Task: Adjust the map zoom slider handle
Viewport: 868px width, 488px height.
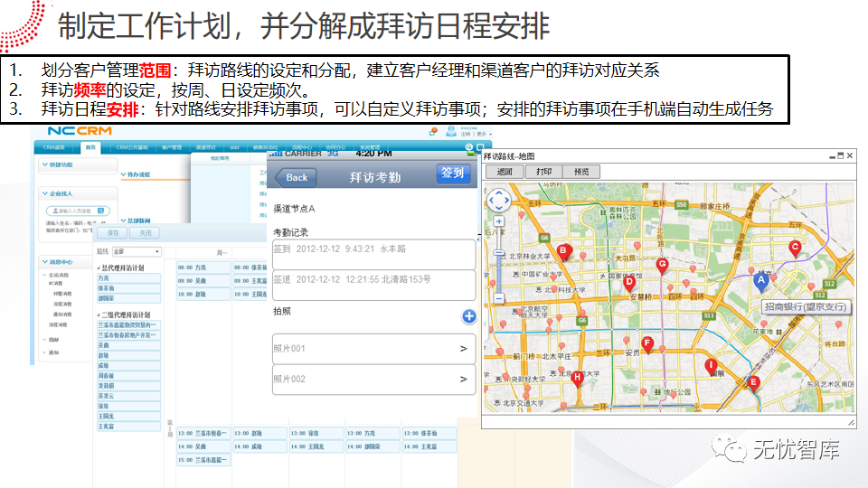Action: click(499, 253)
